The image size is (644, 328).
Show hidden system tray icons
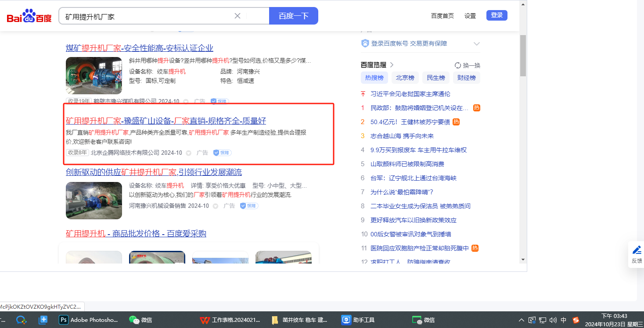click(x=522, y=320)
